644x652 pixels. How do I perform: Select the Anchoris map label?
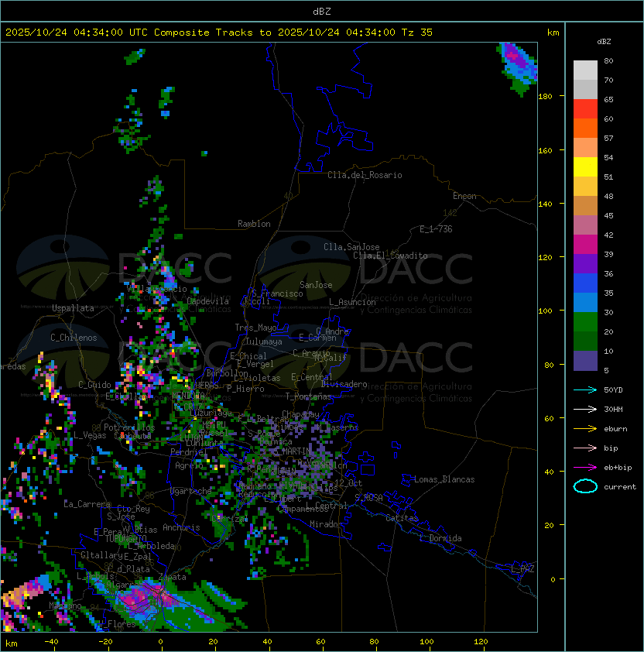pos(181,527)
